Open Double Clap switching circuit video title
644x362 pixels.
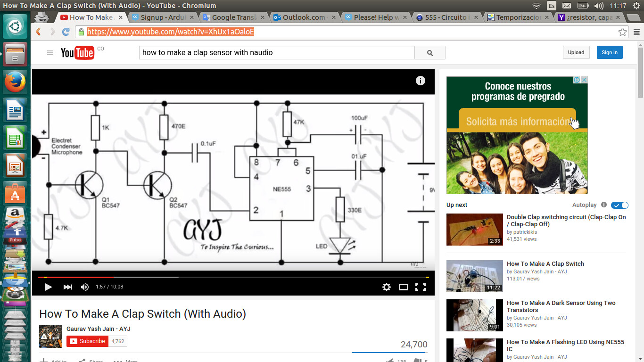[566, 221]
